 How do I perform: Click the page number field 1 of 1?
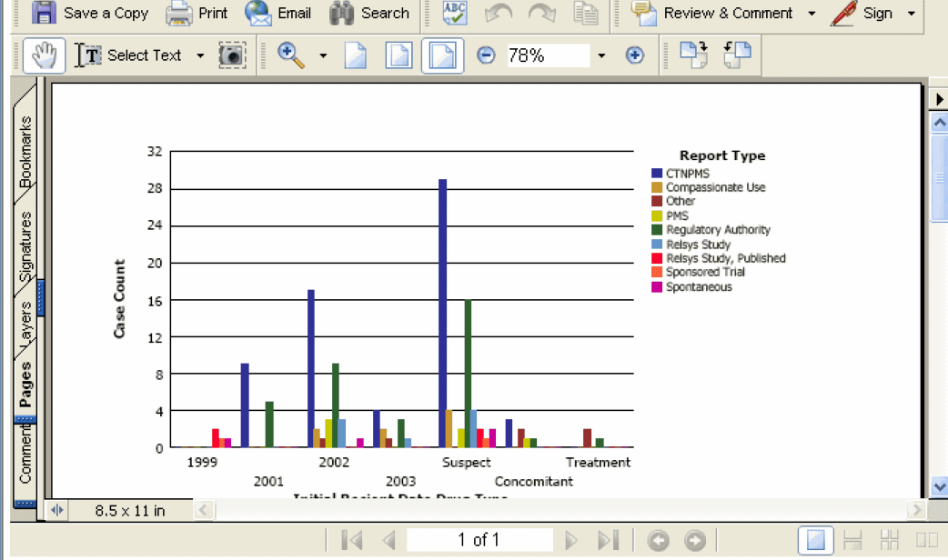coord(479,539)
